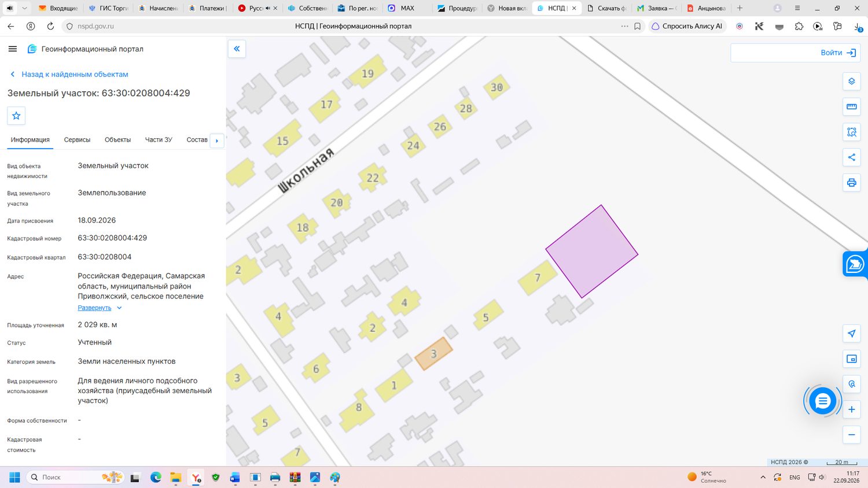Open browser extensions puzzle icon

click(x=799, y=26)
